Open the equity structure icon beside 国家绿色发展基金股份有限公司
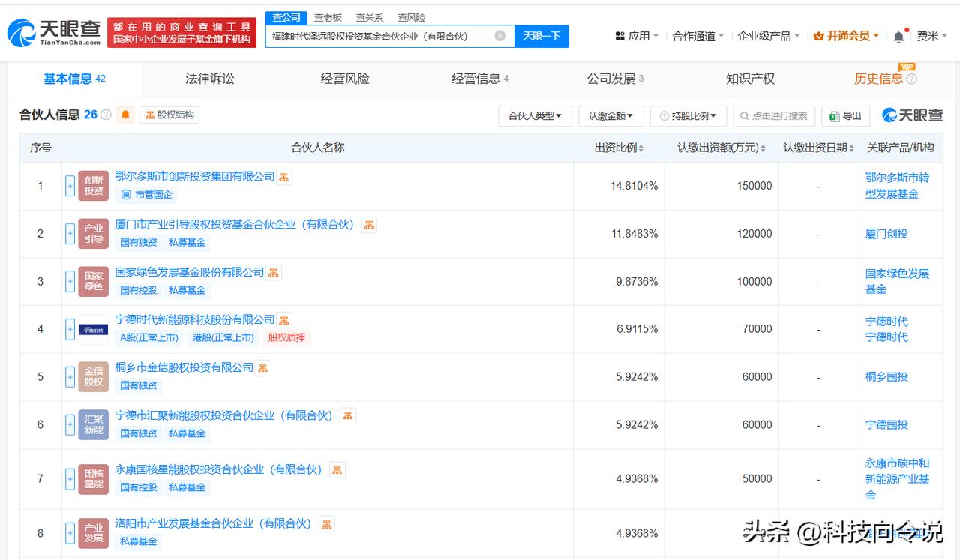Screen dimensions: 960x560 [x=274, y=273]
